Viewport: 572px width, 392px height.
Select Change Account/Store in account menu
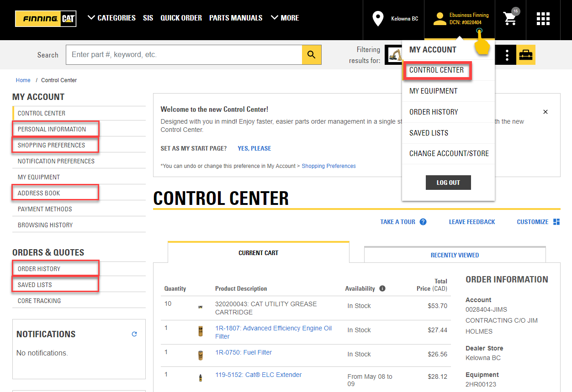point(449,153)
